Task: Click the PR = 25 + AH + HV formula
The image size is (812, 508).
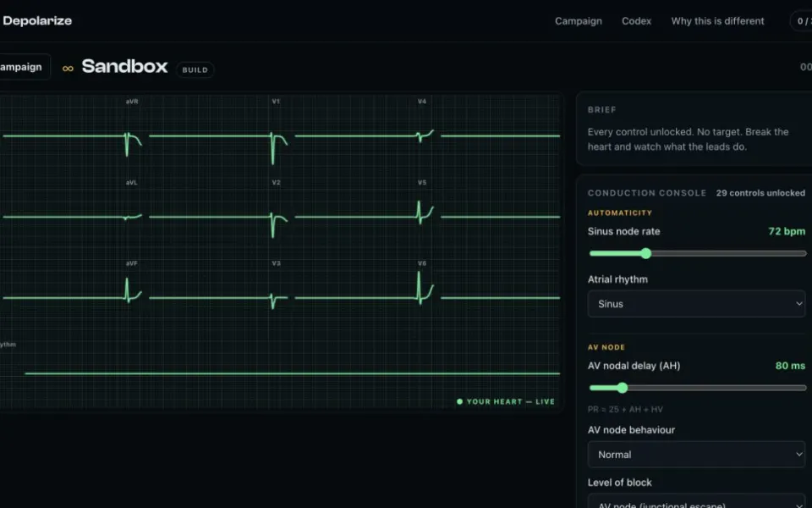Action: (625, 410)
